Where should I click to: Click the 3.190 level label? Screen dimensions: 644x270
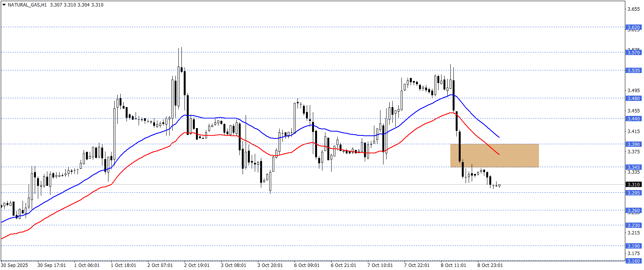tap(633, 246)
